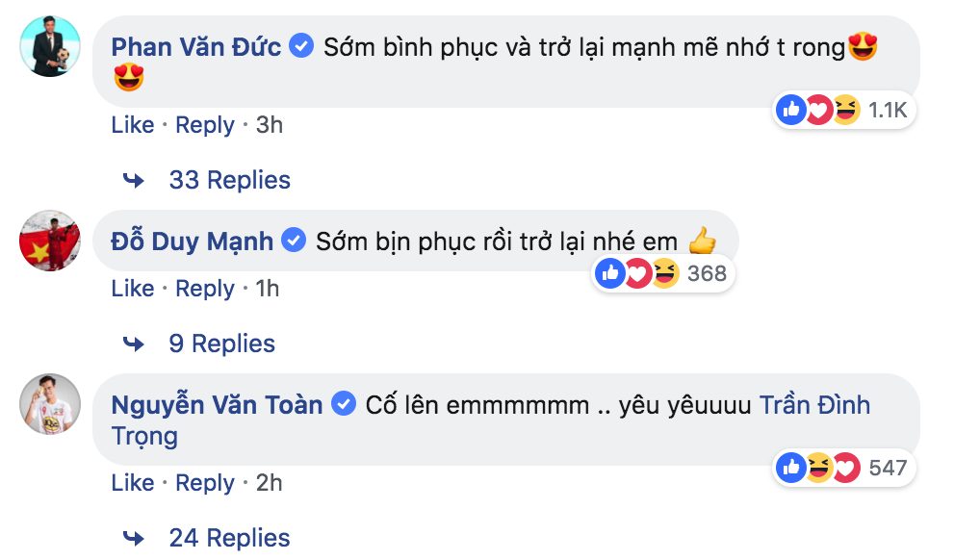The height and width of the screenshot is (560, 980).
Task: Like Nguyễn Văn Toàn's comment
Action: pos(133,483)
